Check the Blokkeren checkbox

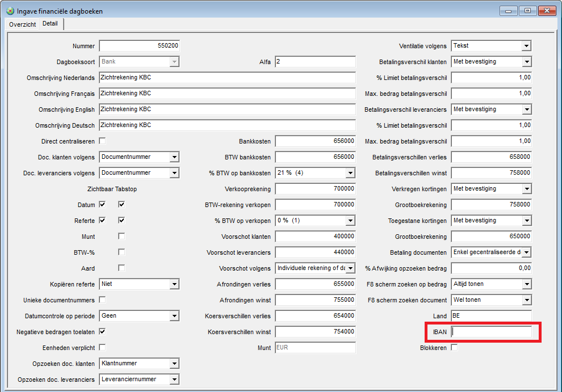pos(454,347)
